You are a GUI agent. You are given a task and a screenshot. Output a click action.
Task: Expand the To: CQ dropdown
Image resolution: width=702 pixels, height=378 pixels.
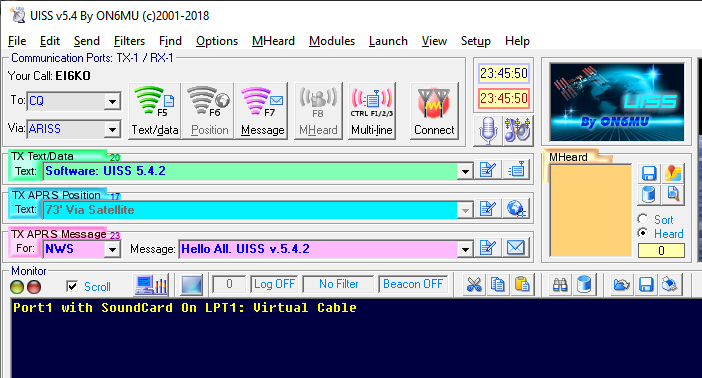tap(112, 102)
